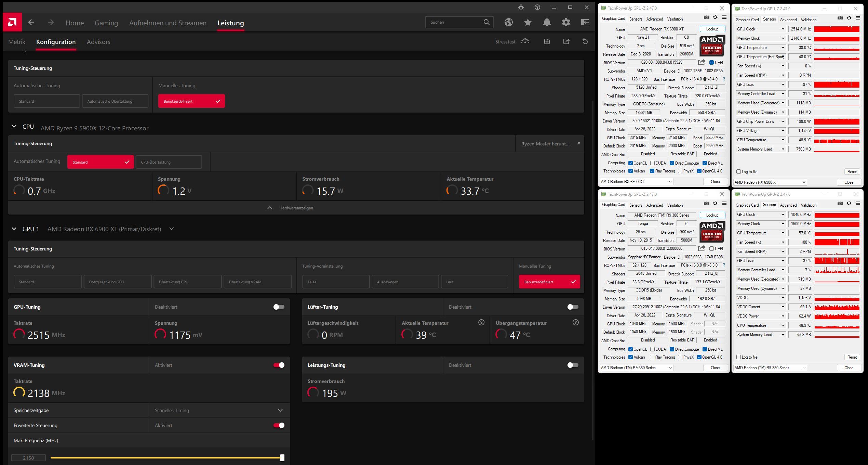Open the R9 380 Series GPU selector dropdown
868x465 pixels.
pyautogui.click(x=636, y=367)
